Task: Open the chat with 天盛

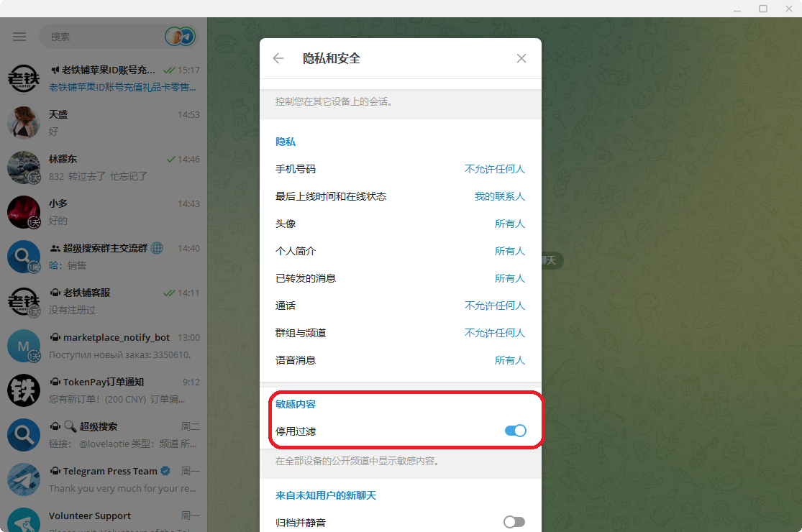Action: (x=104, y=123)
